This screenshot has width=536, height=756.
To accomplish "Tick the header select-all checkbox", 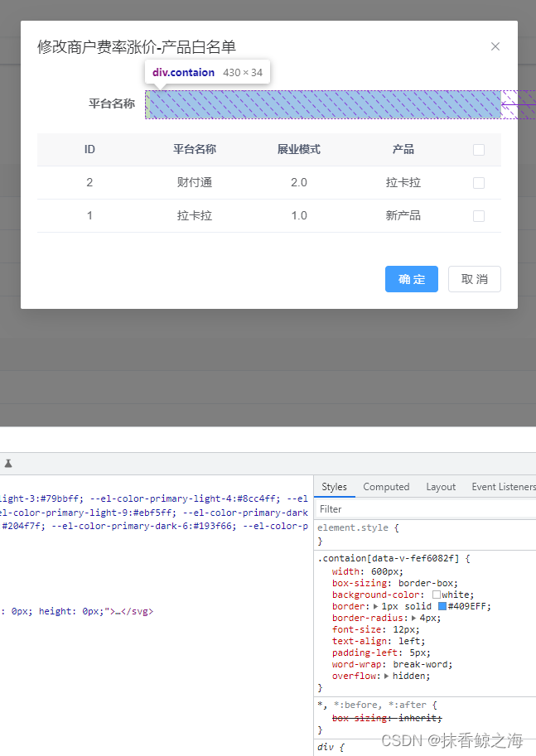I will pyautogui.click(x=479, y=150).
